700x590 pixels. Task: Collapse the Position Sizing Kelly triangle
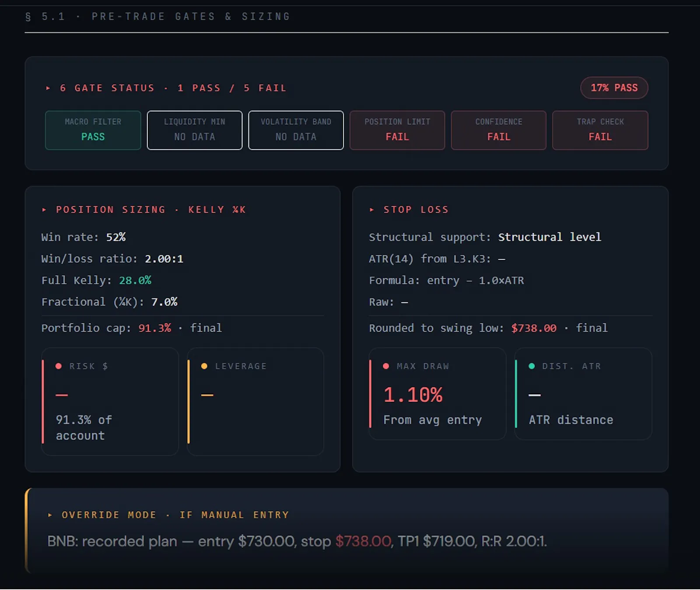(44, 210)
